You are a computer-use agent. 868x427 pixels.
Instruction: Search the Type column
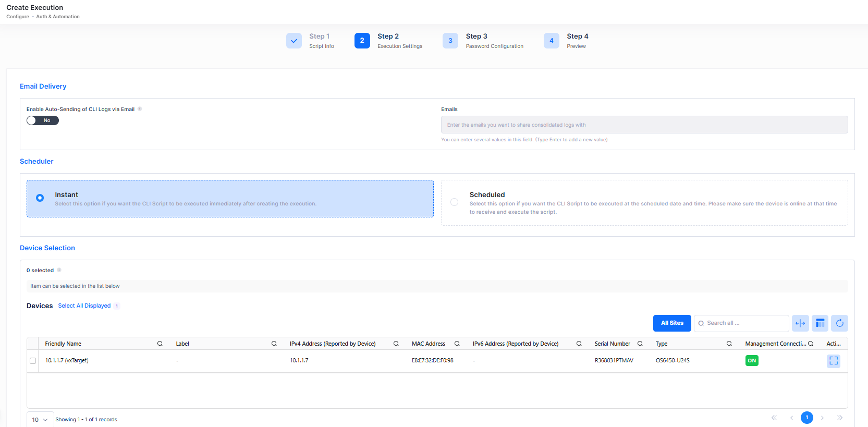click(x=729, y=344)
